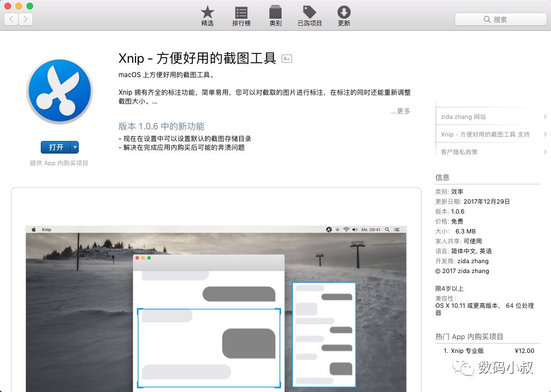Click the 版本: 1.0.6 info row
Image resolution: width=551 pixels, height=392 pixels.
450,211
